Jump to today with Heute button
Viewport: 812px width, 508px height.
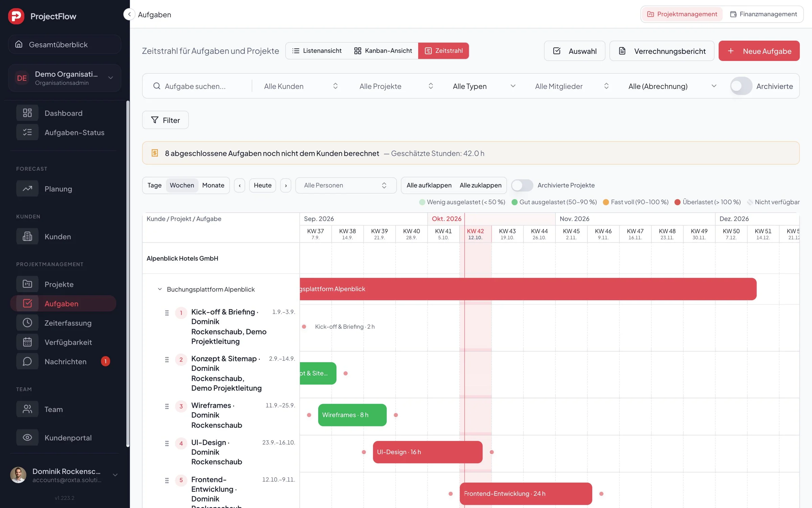click(x=263, y=185)
